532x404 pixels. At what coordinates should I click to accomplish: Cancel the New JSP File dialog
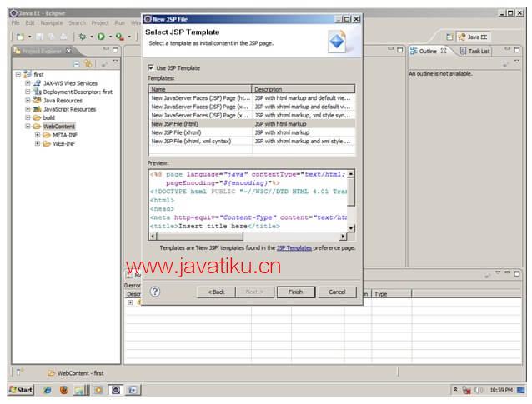tap(337, 292)
